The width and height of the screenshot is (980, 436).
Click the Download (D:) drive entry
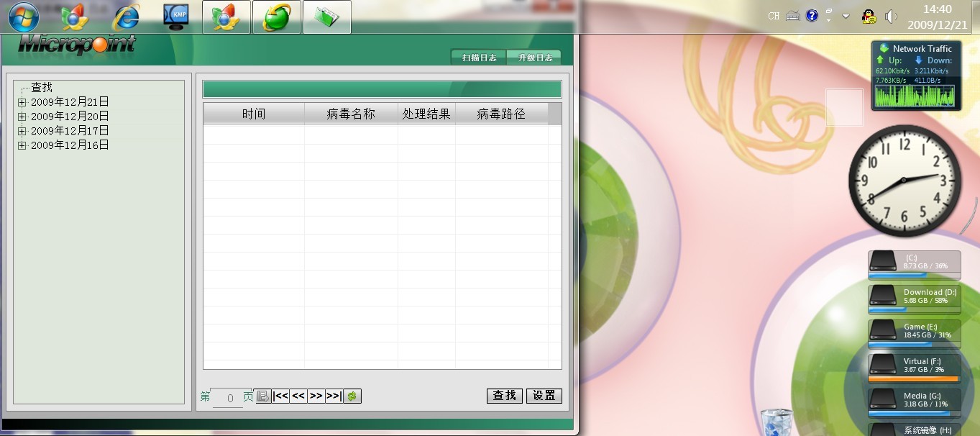point(914,299)
